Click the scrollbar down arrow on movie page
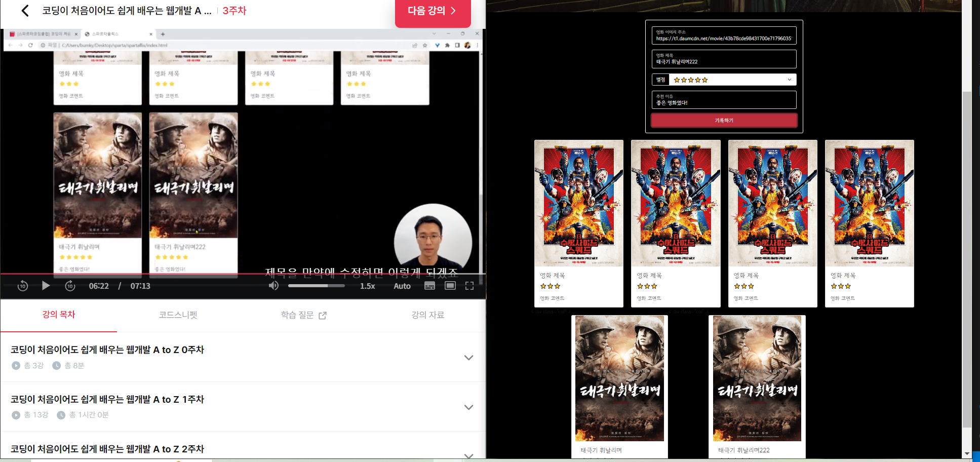980x462 pixels. pos(967,453)
